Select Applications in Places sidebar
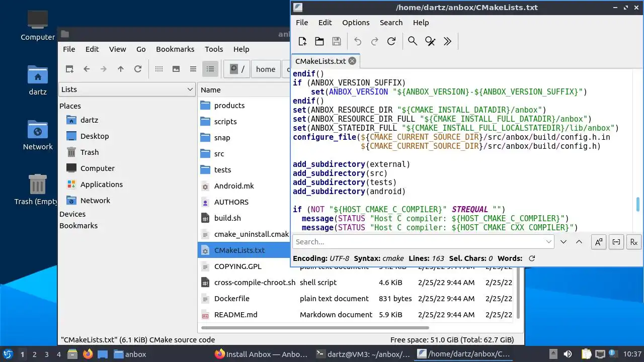Image resolution: width=644 pixels, height=362 pixels. pyautogui.click(x=102, y=185)
